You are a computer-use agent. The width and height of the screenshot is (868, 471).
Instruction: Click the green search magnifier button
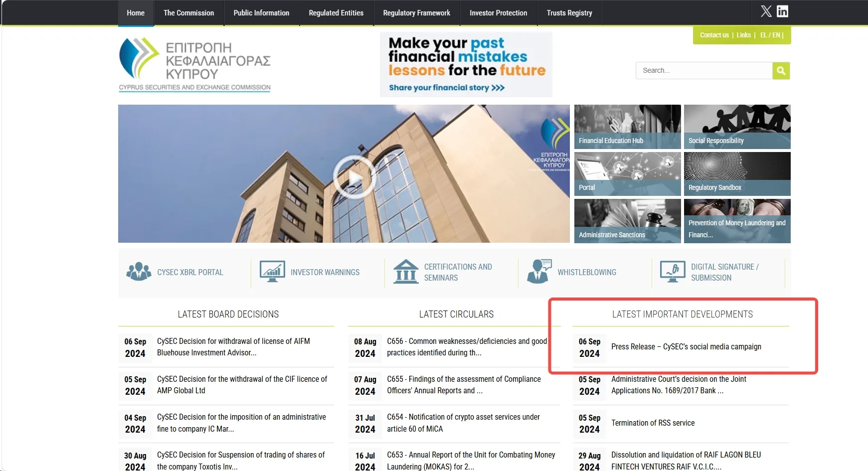pos(781,71)
